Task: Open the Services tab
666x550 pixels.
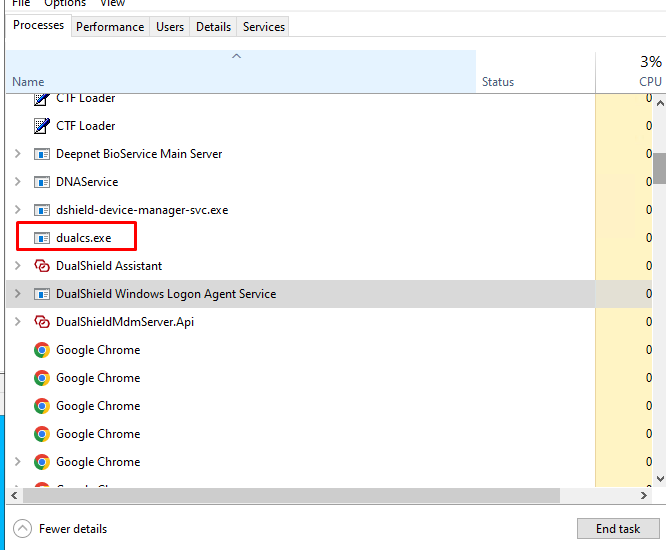Action: pyautogui.click(x=264, y=27)
